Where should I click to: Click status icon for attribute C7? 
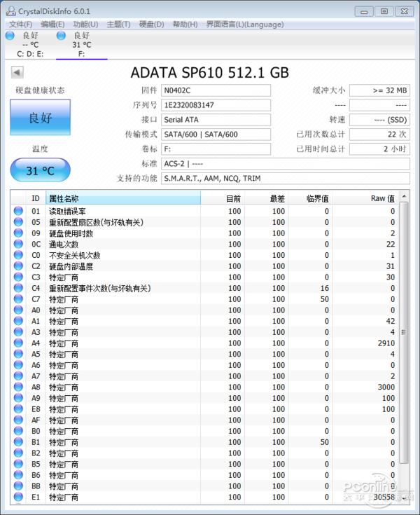[18, 299]
